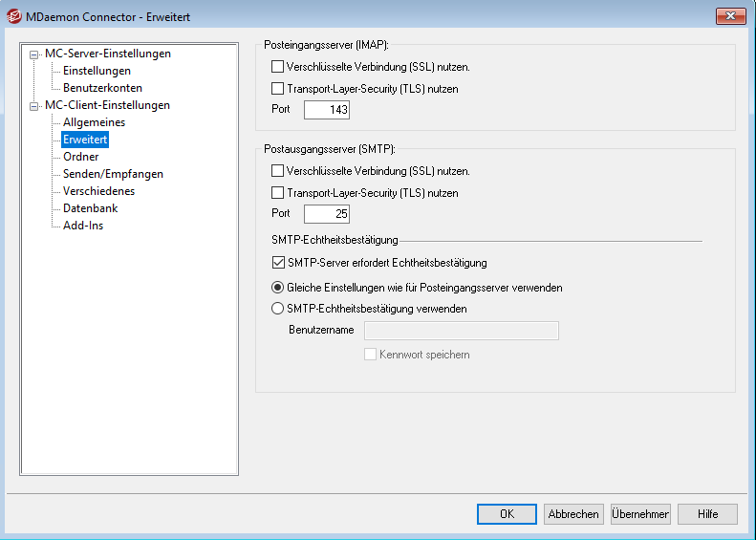Open the Allgemeines settings page

pyautogui.click(x=94, y=122)
